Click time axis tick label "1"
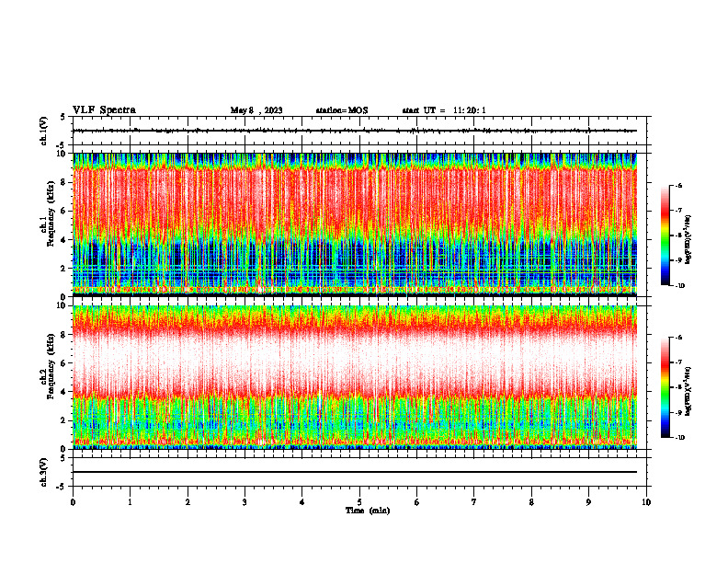This screenshot has height=563, width=728. coord(130,502)
